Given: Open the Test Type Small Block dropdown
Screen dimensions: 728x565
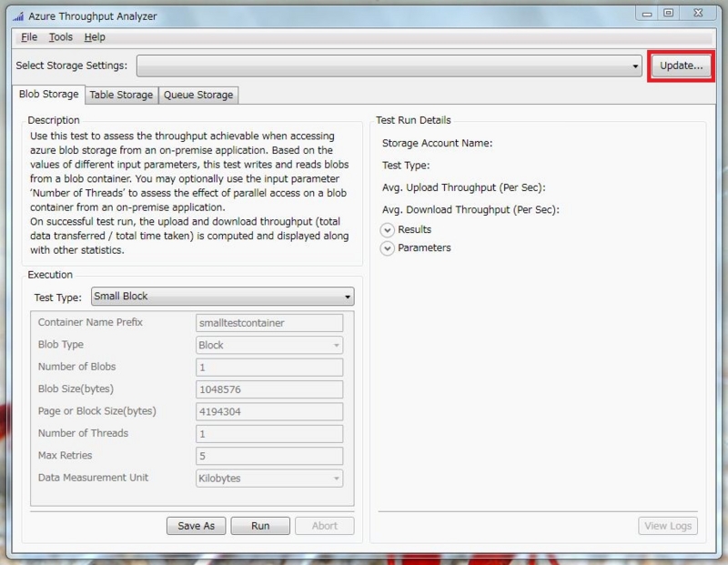Looking at the screenshot, I should tap(222, 297).
